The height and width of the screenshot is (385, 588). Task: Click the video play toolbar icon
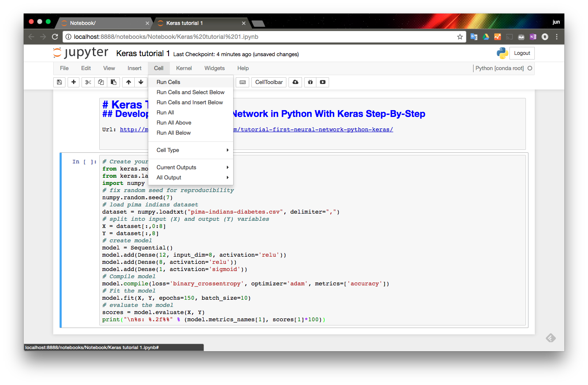[323, 82]
